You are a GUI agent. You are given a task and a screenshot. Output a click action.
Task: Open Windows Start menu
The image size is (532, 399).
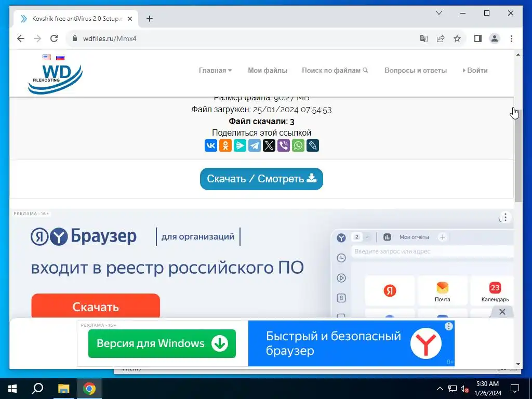[x=12, y=389]
